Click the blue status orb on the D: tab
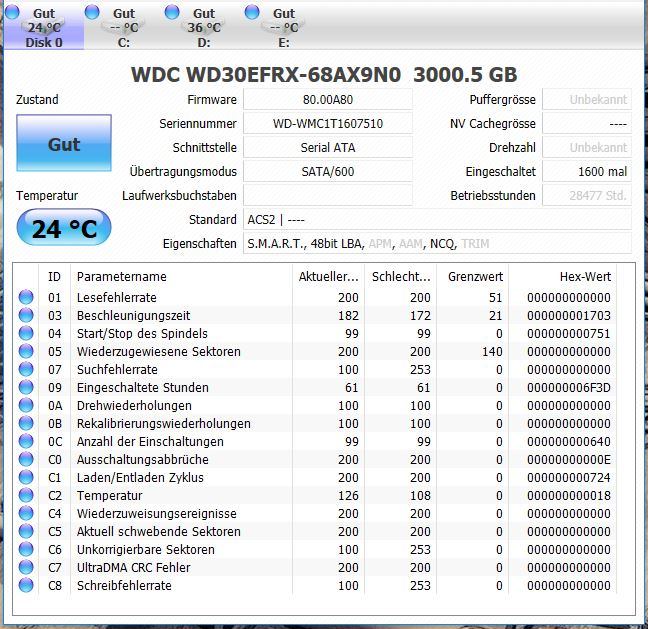 click(172, 12)
